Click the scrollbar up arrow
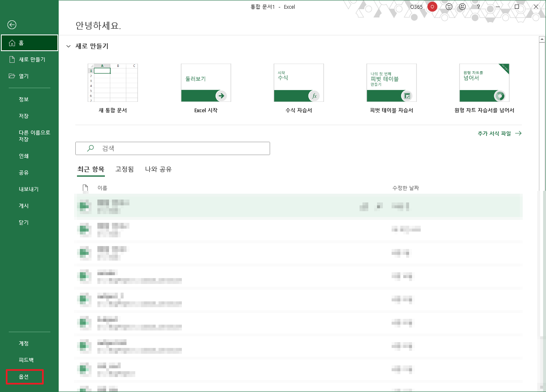 pos(542,39)
